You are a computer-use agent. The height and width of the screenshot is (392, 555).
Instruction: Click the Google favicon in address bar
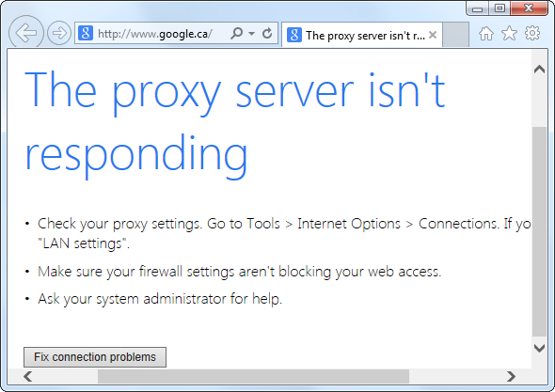(86, 33)
